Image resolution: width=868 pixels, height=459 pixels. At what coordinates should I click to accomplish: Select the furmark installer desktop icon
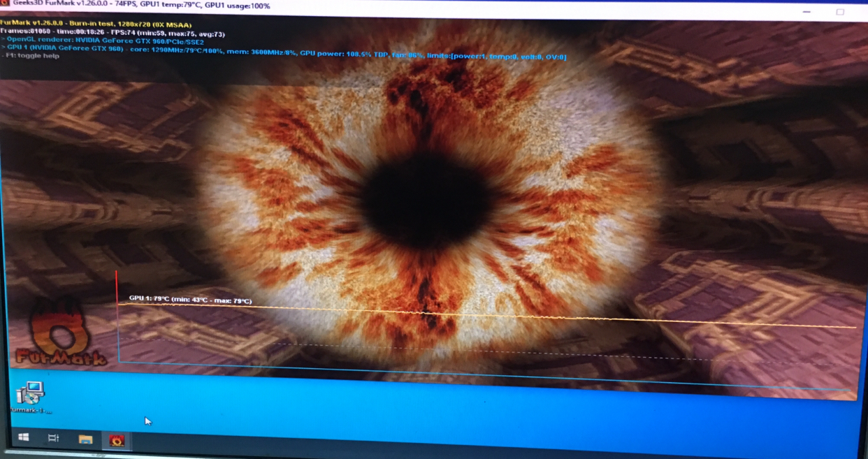click(x=31, y=397)
